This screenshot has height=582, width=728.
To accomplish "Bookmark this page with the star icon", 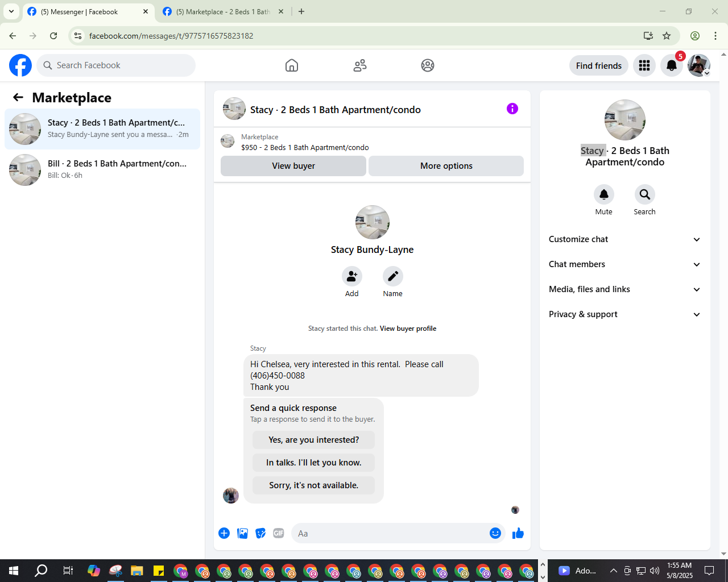I will pos(667,36).
